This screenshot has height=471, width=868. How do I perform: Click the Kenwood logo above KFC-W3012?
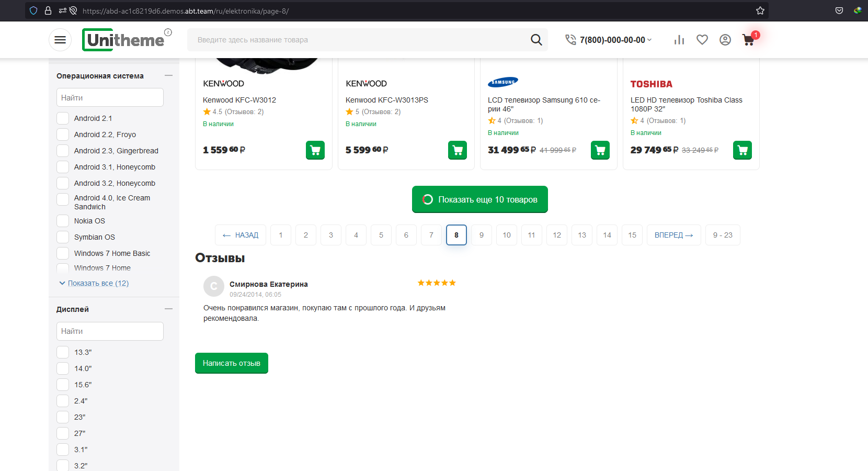[223, 84]
